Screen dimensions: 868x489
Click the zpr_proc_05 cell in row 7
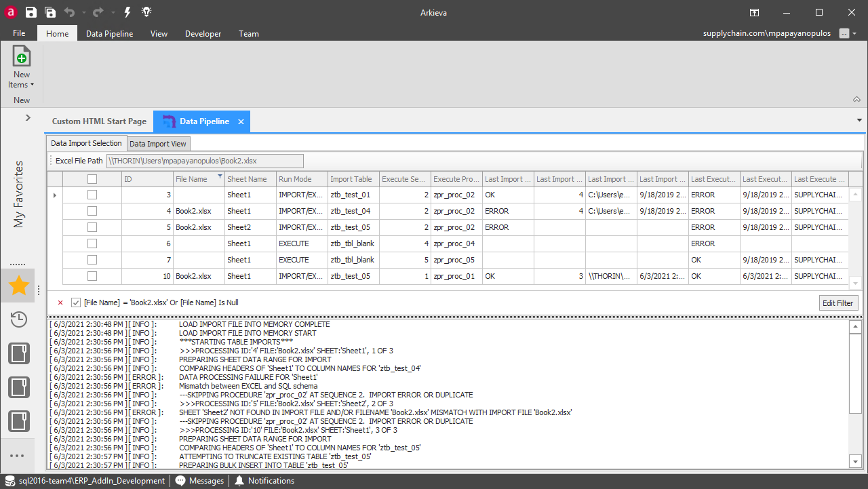click(x=456, y=260)
